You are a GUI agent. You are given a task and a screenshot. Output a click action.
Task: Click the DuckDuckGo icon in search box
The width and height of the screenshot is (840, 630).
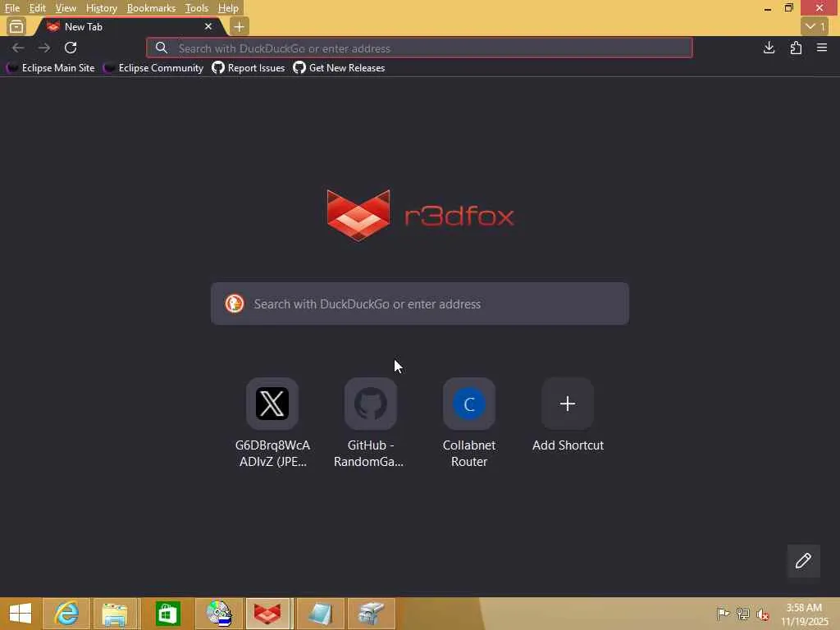234,304
